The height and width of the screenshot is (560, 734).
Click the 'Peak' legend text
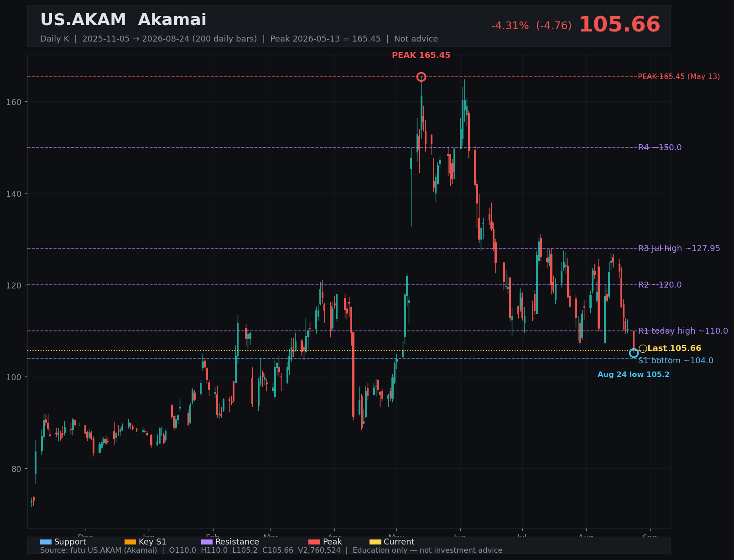pos(332,542)
